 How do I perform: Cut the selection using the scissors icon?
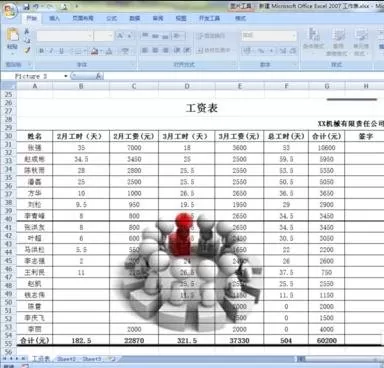coord(27,31)
